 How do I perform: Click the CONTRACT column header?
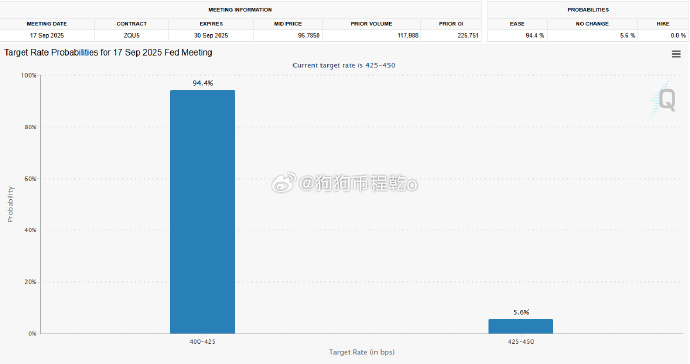coord(132,24)
